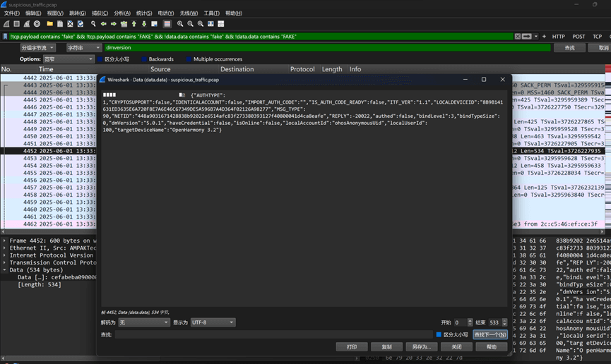This screenshot has height=364, width=611.
Task: Open the 视图(V) menu
Action: pos(55,13)
